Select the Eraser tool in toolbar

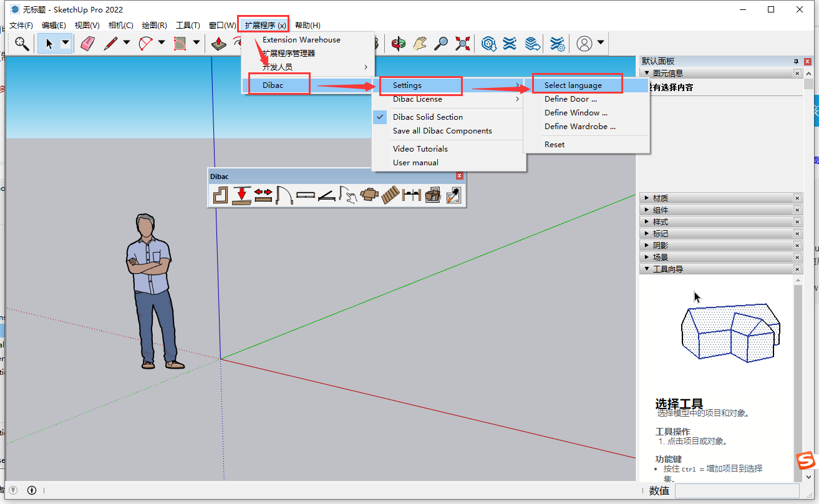87,43
